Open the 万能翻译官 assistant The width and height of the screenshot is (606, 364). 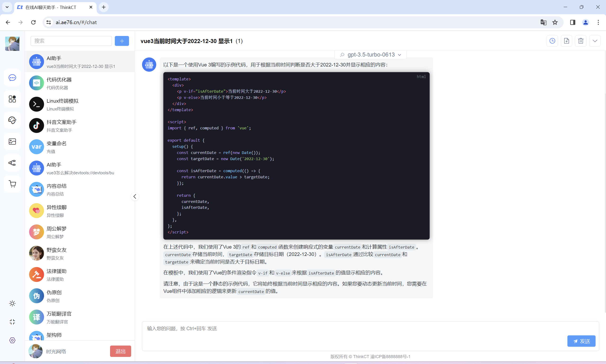tap(80, 317)
